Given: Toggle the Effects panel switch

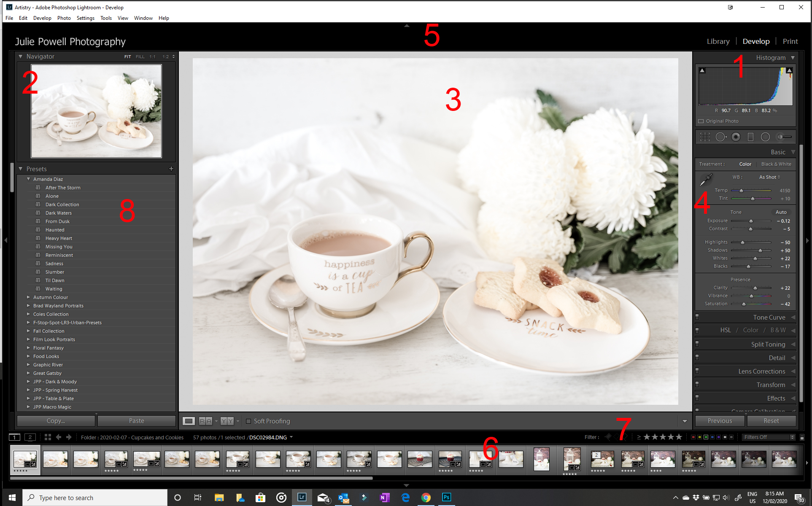Looking at the screenshot, I should tap(697, 397).
